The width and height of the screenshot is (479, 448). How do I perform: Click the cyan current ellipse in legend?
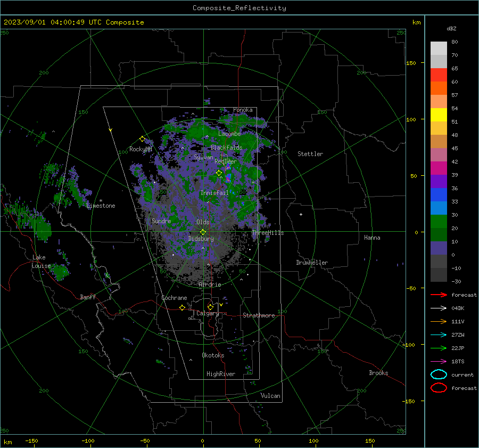click(439, 374)
